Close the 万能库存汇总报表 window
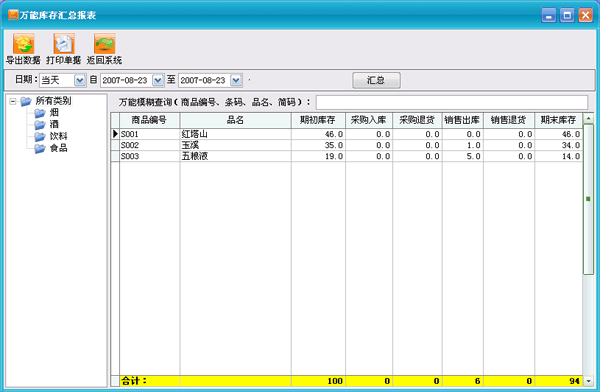Image resolution: width=600 pixels, height=392 pixels. click(585, 15)
